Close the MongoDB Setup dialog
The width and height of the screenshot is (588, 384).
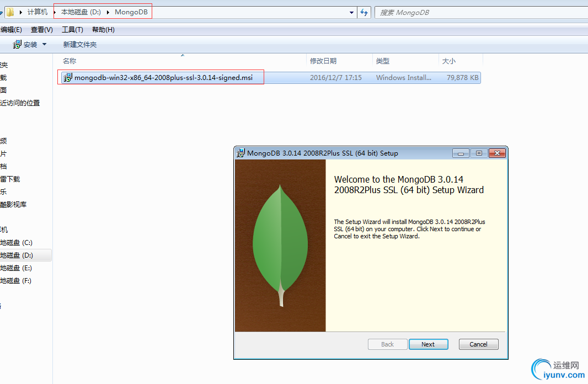point(497,153)
